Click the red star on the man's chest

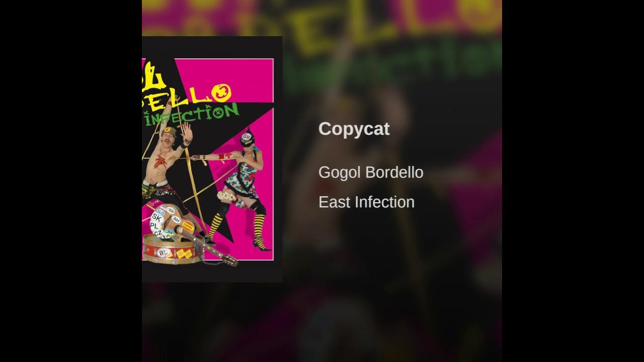(160, 162)
